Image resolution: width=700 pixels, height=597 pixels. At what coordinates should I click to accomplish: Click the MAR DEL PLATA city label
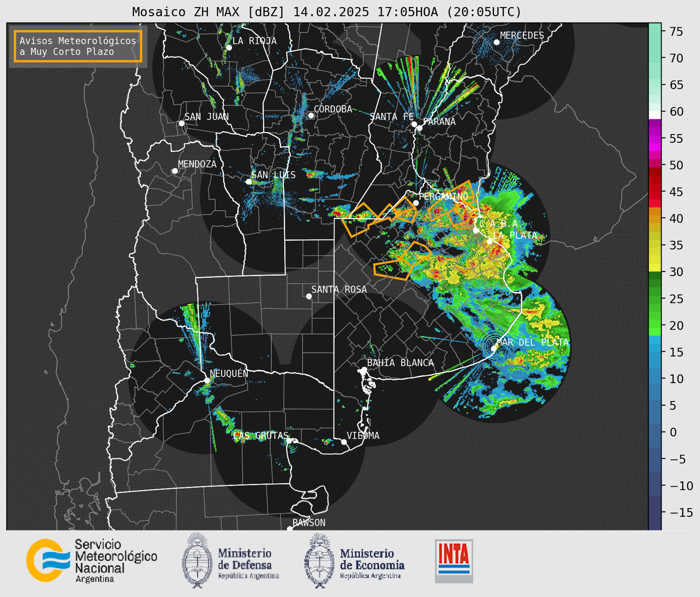[x=532, y=343]
